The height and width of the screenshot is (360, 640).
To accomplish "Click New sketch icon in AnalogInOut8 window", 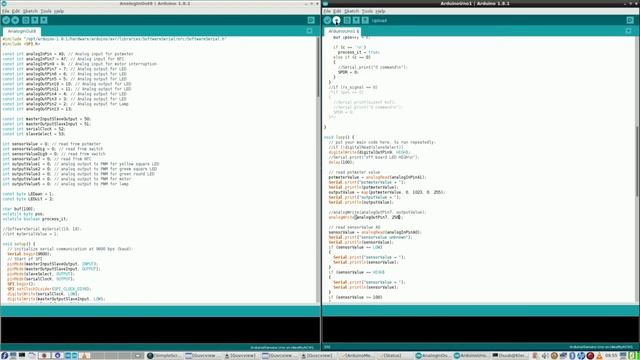I will [x=26, y=20].
